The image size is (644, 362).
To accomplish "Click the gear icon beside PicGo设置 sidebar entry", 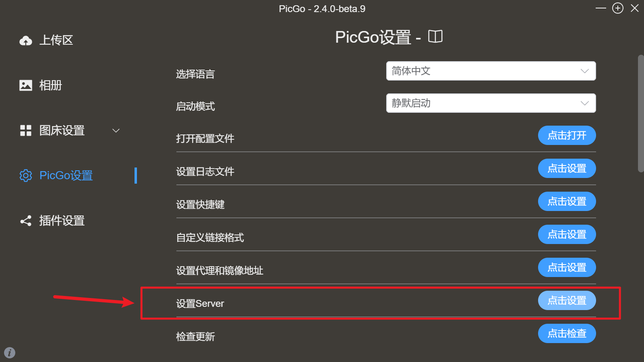I will click(x=25, y=176).
